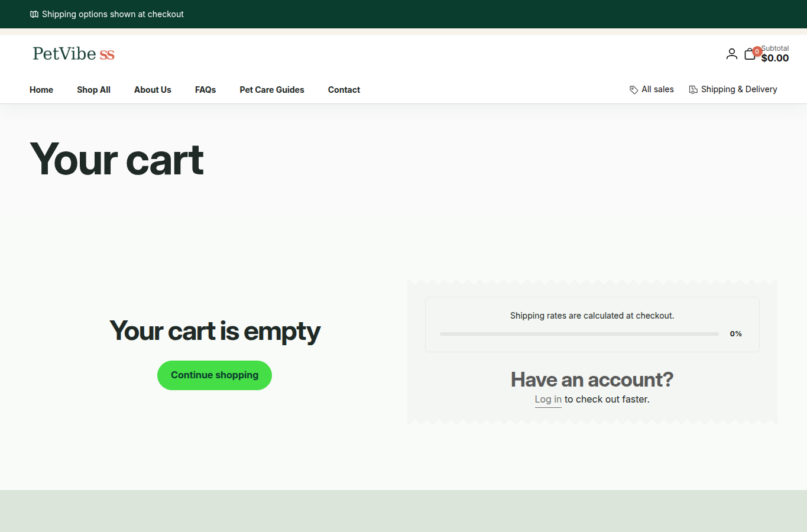Open the shopping bag cart icon
The width and height of the screenshot is (807, 532).
point(750,54)
